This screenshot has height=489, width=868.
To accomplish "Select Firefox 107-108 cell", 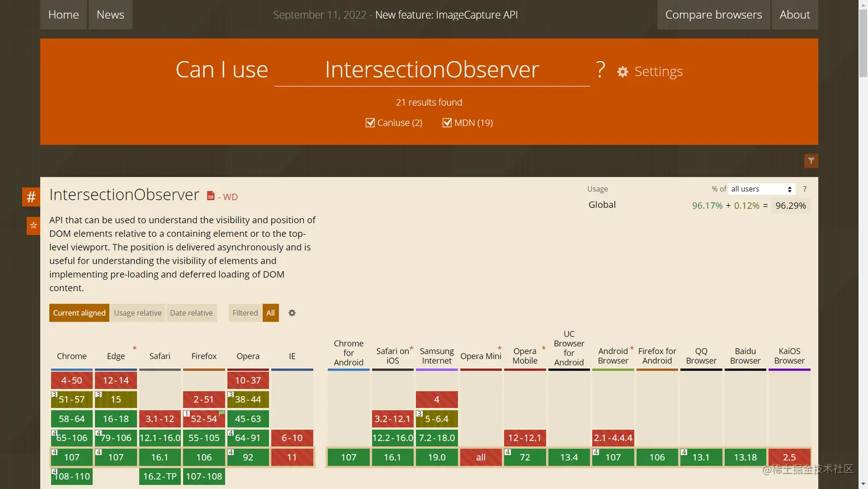I will pyautogui.click(x=204, y=476).
